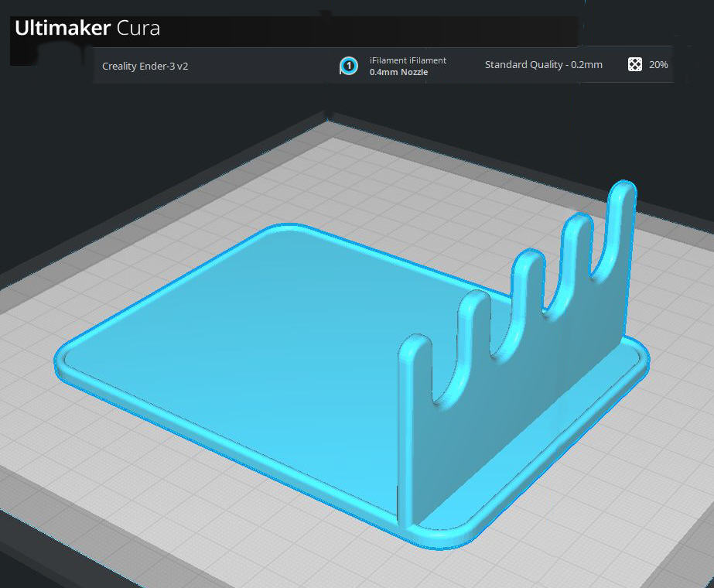This screenshot has height=588, width=714.
Task: Click the infill pattern icon
Action: click(635, 64)
